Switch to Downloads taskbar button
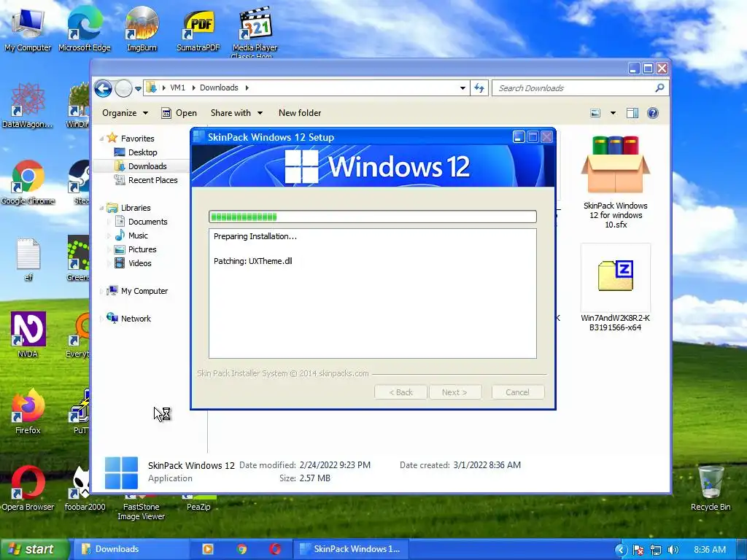The height and width of the screenshot is (560, 747). [x=131, y=549]
